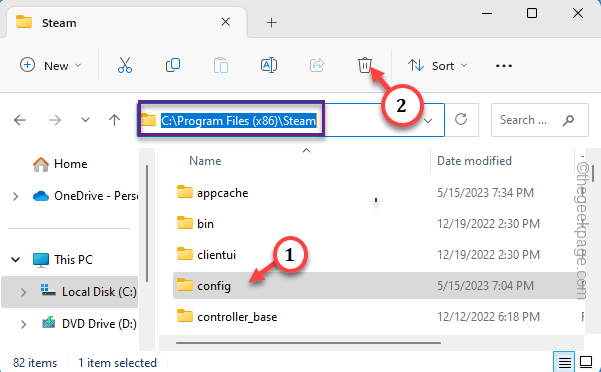Click the Home house icon
This screenshot has width=601, height=372.
click(41, 164)
